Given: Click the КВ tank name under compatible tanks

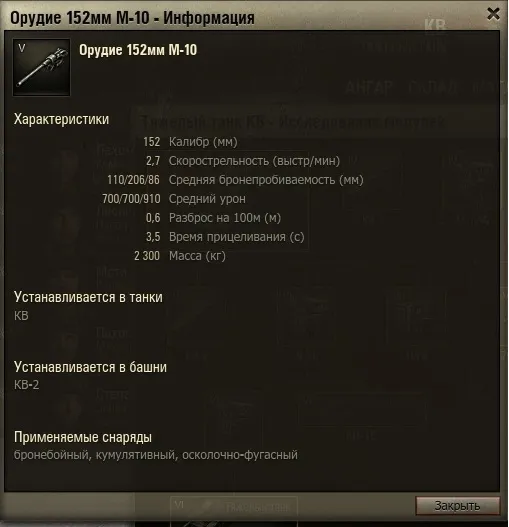Looking at the screenshot, I should (x=21, y=316).
